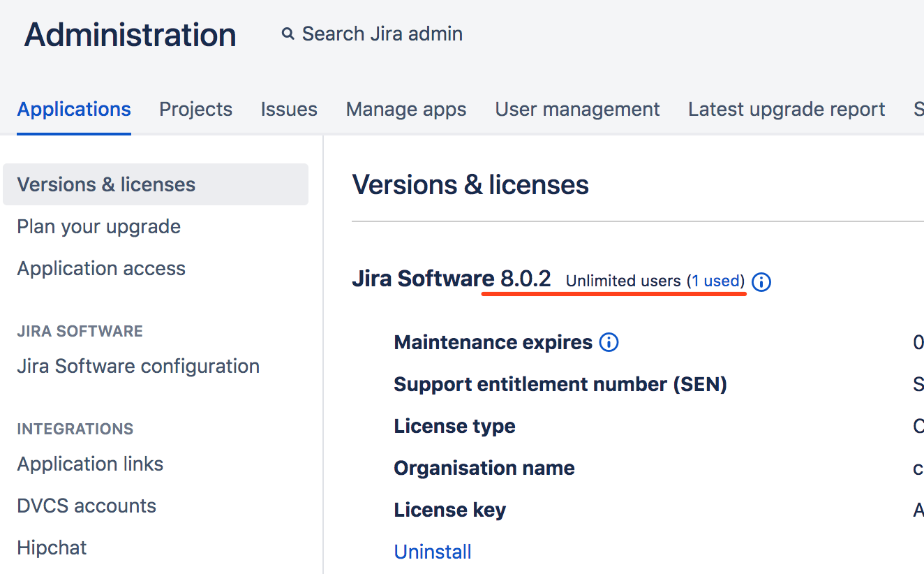The width and height of the screenshot is (924, 574).
Task: Select the Manage apps tab
Action: point(406,110)
